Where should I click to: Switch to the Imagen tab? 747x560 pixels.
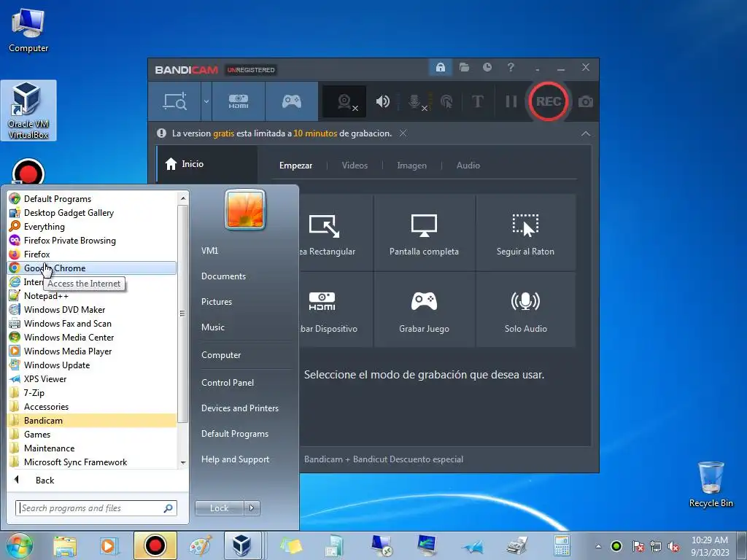coord(412,166)
